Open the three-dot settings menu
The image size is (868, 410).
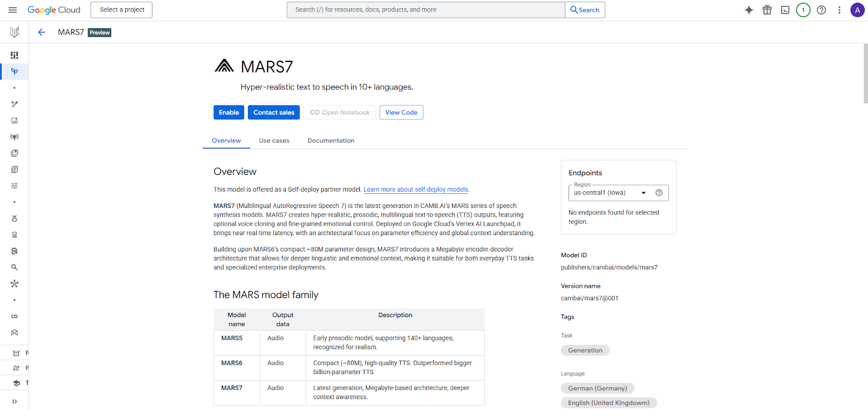tap(839, 10)
